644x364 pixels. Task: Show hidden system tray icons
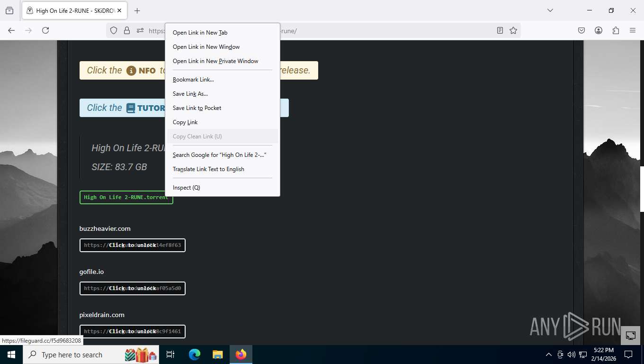tap(549, 355)
